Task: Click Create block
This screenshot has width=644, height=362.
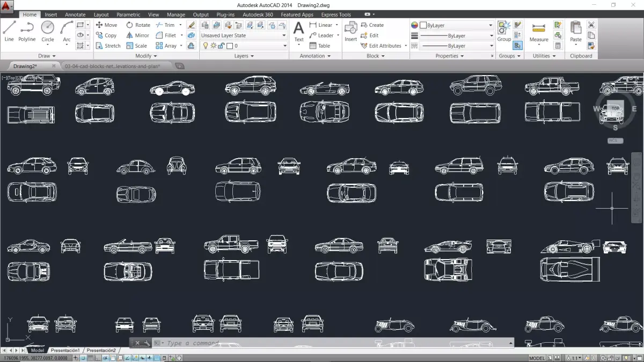Action: [372, 25]
